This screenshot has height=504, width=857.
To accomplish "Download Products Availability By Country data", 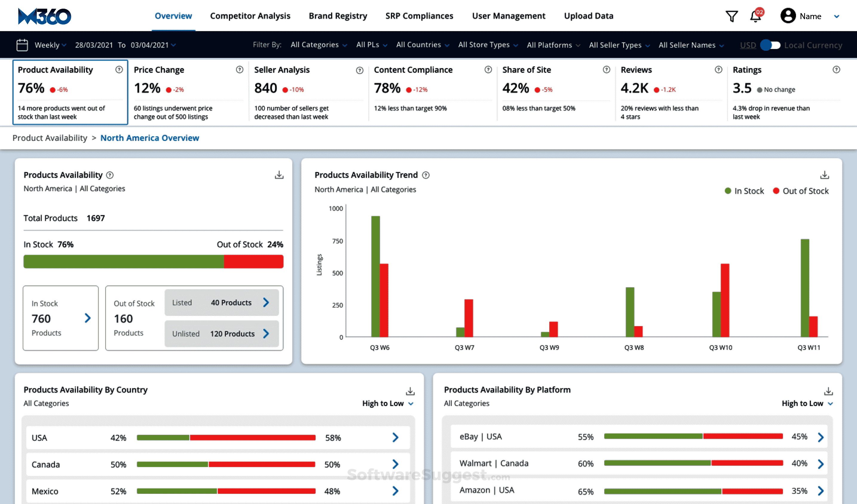I will (410, 391).
